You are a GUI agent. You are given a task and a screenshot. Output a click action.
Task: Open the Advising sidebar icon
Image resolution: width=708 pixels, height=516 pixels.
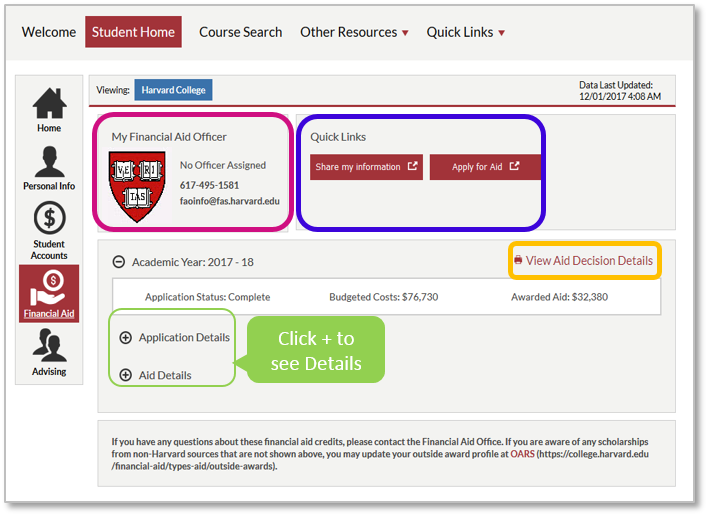49,346
